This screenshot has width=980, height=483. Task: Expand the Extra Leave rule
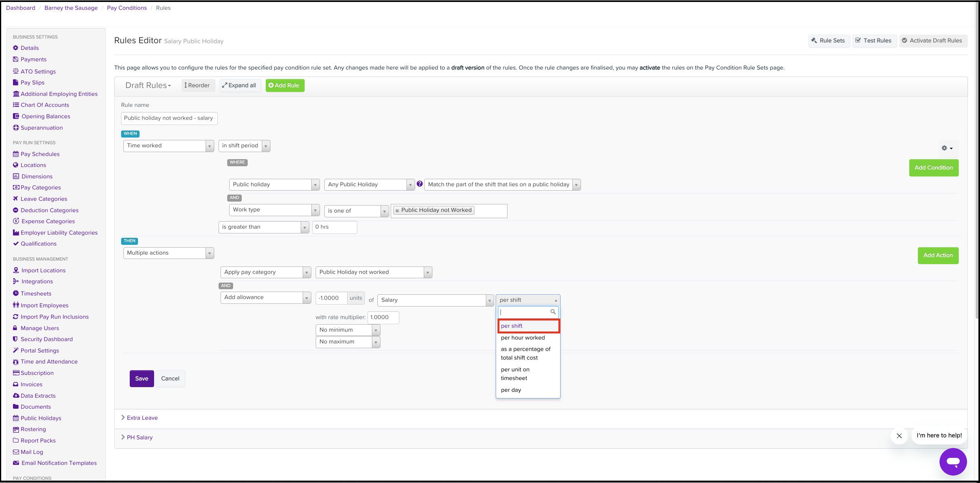pyautogui.click(x=142, y=418)
